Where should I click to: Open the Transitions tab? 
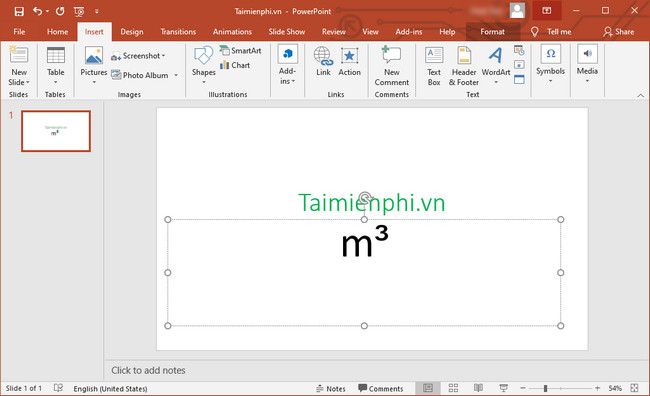click(178, 32)
